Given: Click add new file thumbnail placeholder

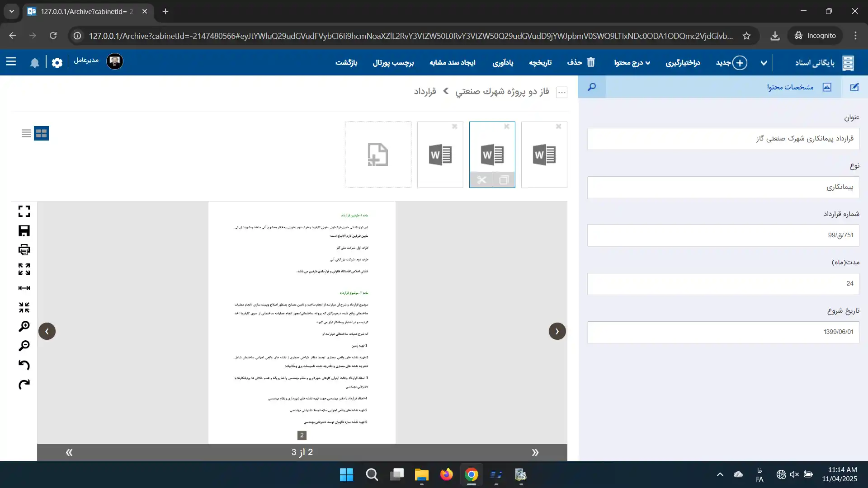Looking at the screenshot, I should pos(378,155).
